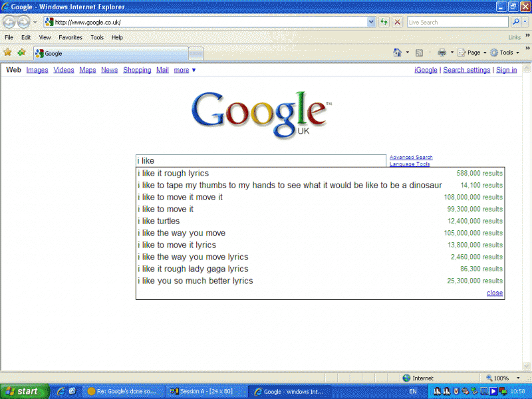The width and height of the screenshot is (532, 399).
Task: Click the page scrollbar up arrow
Action: coord(527,68)
